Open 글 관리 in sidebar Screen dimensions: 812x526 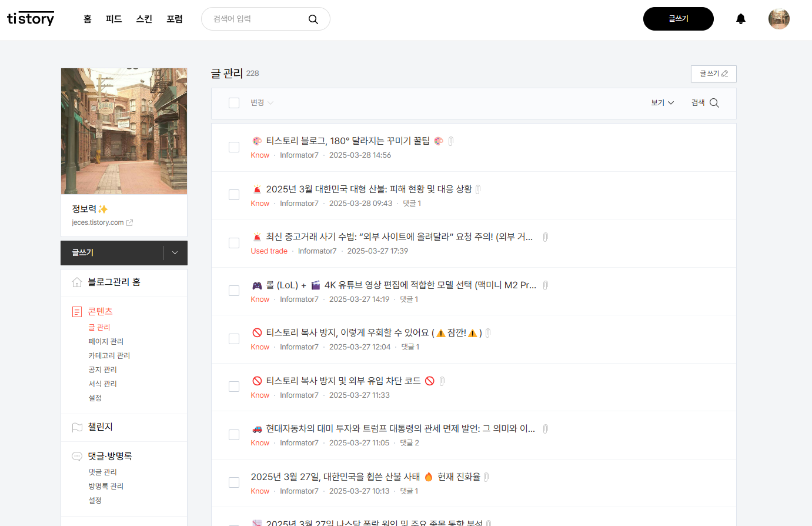[99, 327]
